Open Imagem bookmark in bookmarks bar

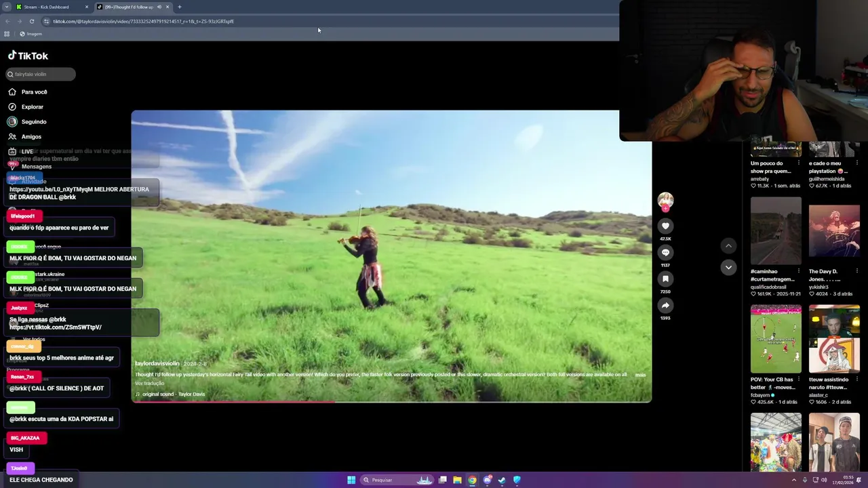[x=31, y=34]
